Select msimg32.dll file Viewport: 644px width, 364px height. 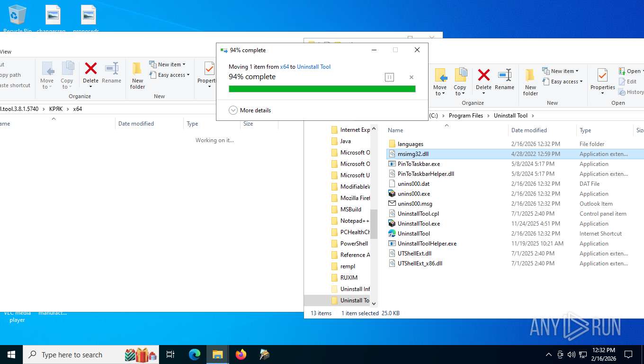pyautogui.click(x=413, y=154)
